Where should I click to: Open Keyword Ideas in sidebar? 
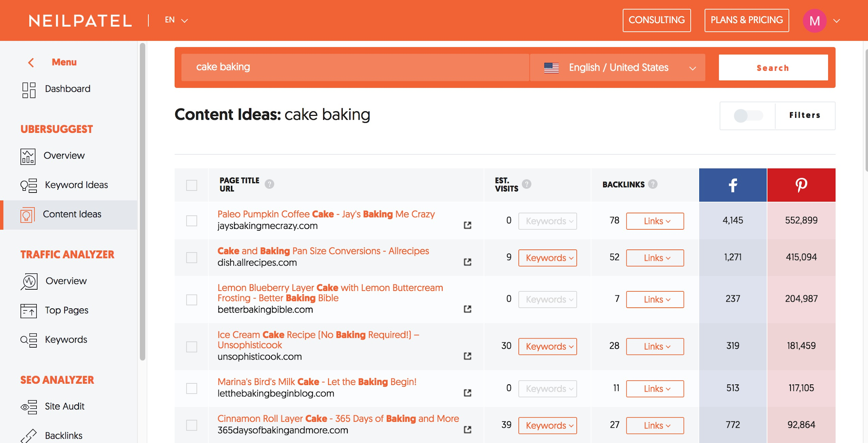[x=76, y=185]
